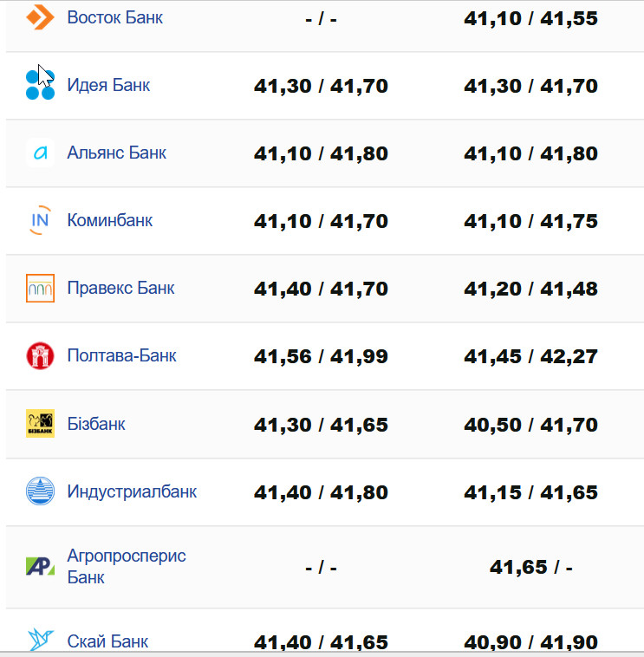644x657 pixels.
Task: Click the Бізбанк yellow logo
Action: point(40,424)
